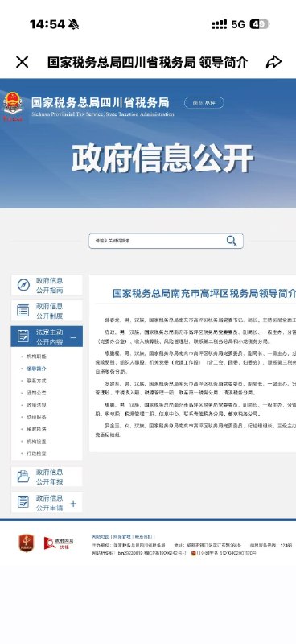The image size is (296, 644).
Task: Select 法定主动公开内容 menu entry
Action: point(47,336)
